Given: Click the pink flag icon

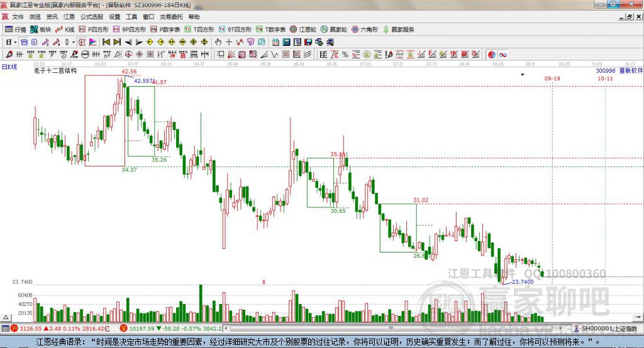Looking at the screenshot, I should point(93,42).
